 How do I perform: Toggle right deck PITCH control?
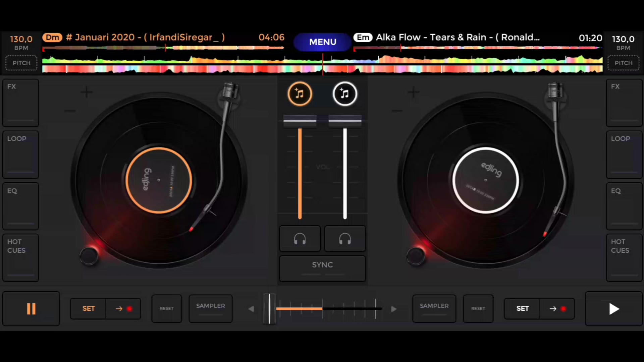(x=623, y=63)
